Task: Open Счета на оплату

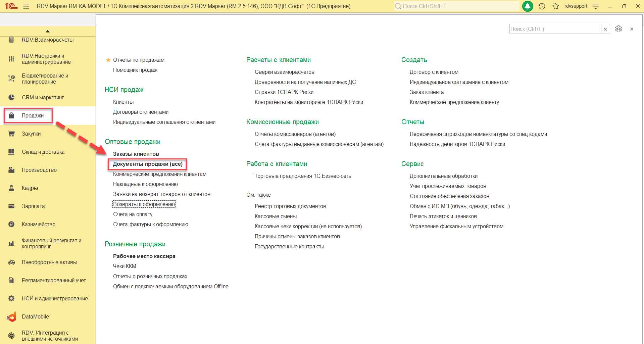Action: click(x=133, y=214)
